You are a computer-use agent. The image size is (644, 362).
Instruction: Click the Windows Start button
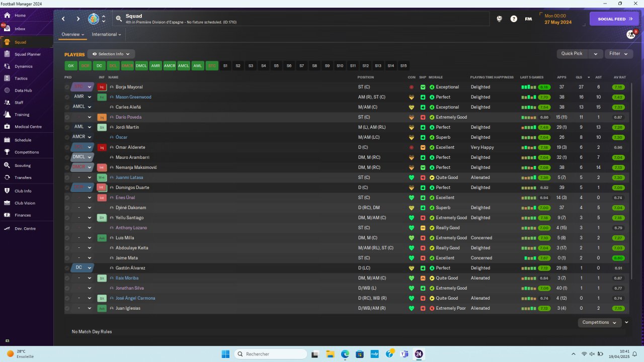pyautogui.click(x=225, y=354)
